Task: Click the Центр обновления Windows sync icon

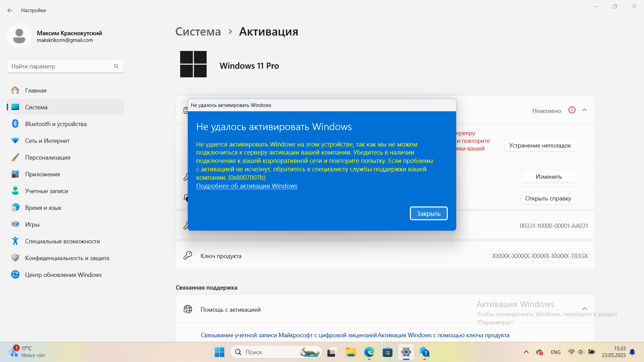Action: 15,275
